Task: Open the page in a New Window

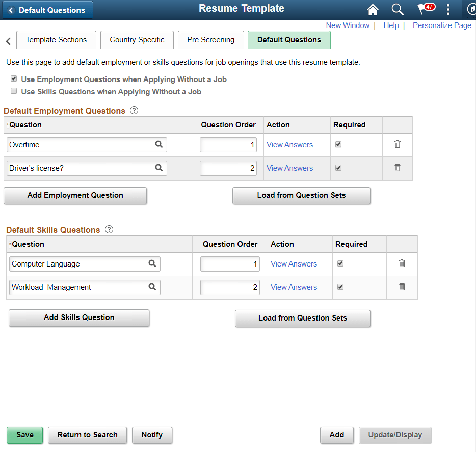Action: click(348, 25)
